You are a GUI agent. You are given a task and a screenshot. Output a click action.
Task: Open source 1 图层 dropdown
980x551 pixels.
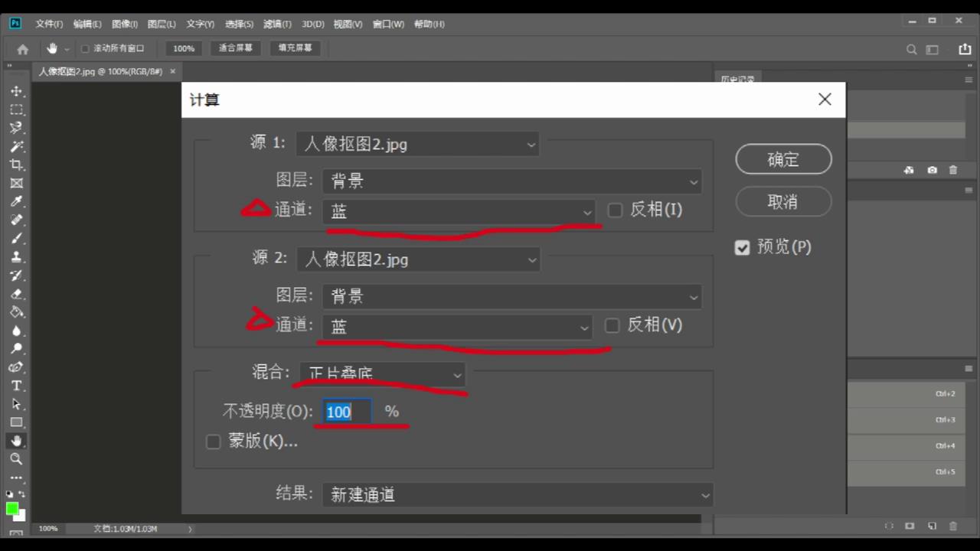coord(512,181)
